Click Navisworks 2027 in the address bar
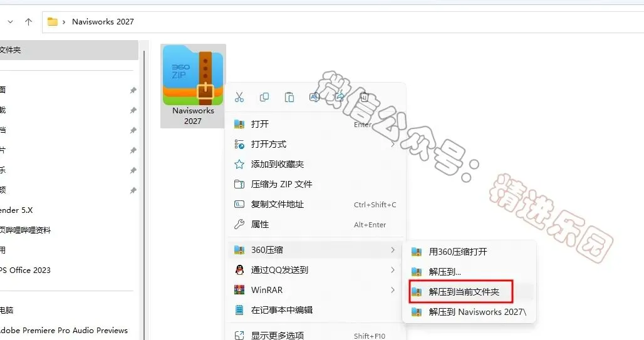The width and height of the screenshot is (644, 340). [103, 22]
